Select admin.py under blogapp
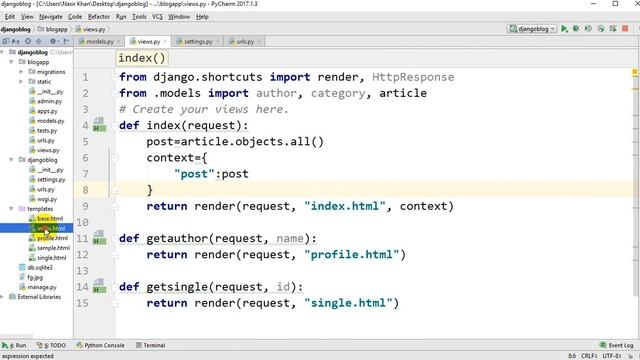This screenshot has width=640, height=360. coord(45,101)
